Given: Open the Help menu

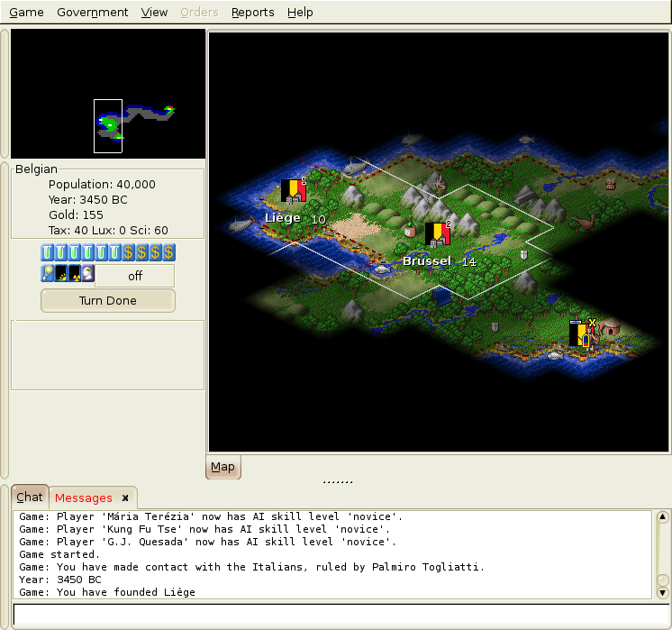Looking at the screenshot, I should click(300, 12).
